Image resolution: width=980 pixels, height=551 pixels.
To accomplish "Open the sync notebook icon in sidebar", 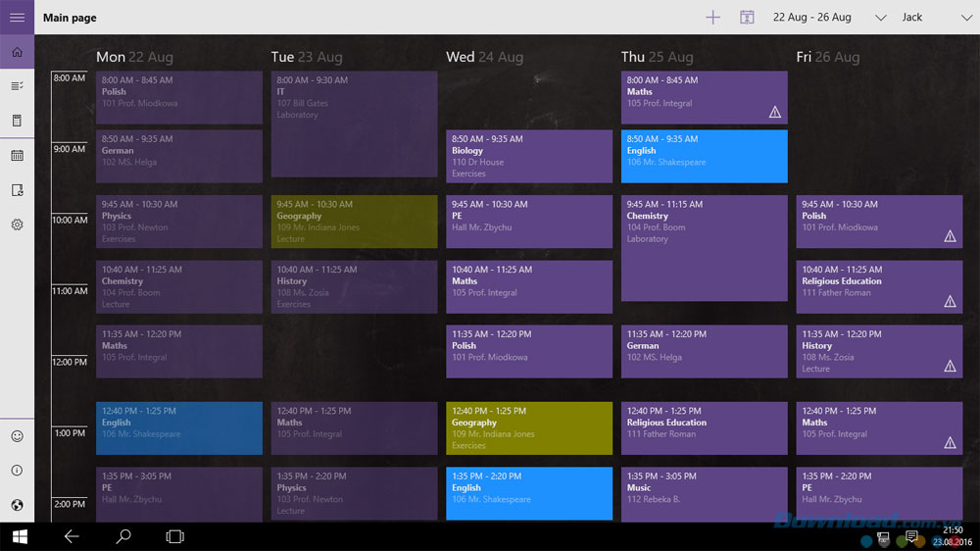I will tap(17, 190).
